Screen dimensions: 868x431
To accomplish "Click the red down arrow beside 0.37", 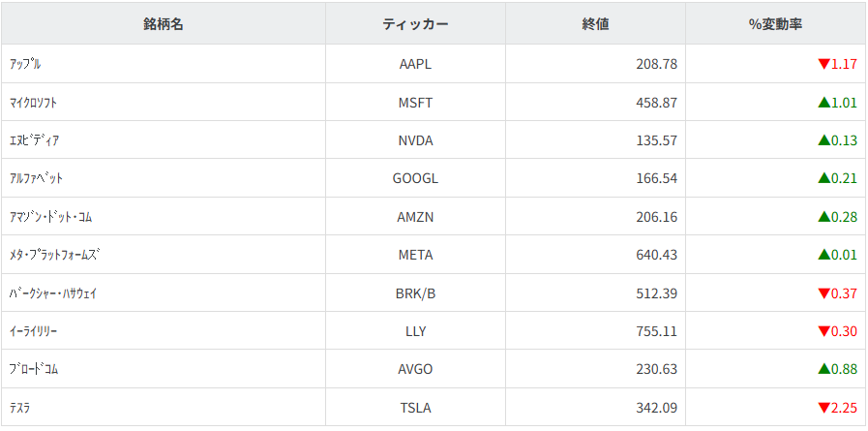I will click(823, 293).
